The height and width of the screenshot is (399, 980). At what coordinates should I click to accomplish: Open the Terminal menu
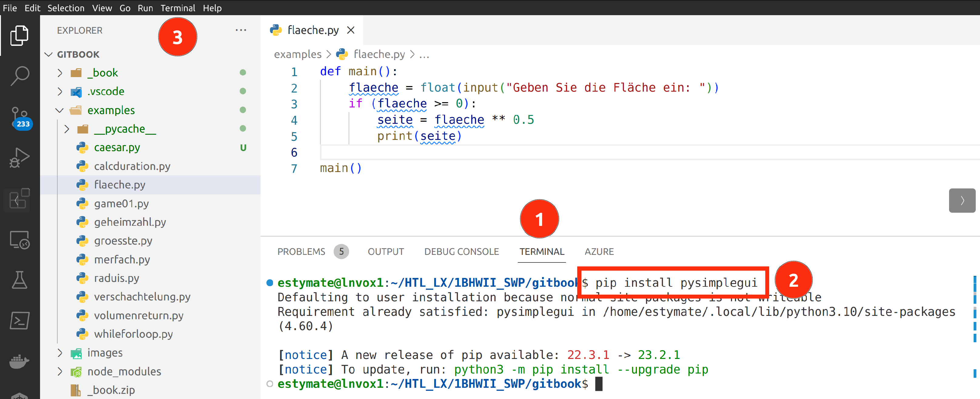[178, 8]
